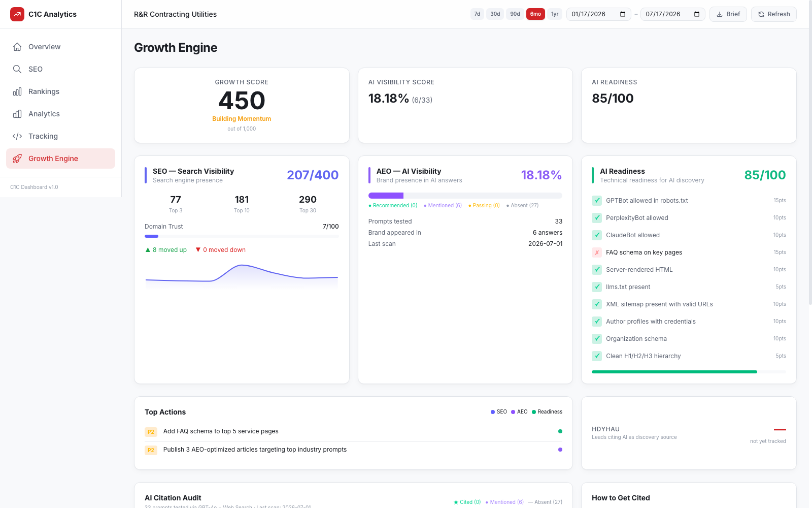Click the Analytics chart icon

click(17, 114)
